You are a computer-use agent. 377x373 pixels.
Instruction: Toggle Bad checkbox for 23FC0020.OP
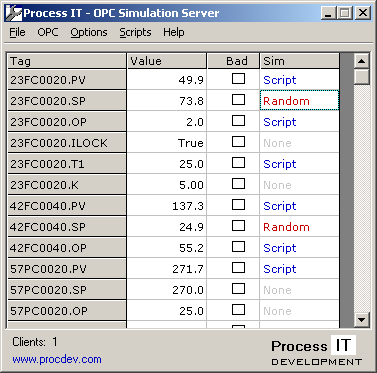click(238, 121)
